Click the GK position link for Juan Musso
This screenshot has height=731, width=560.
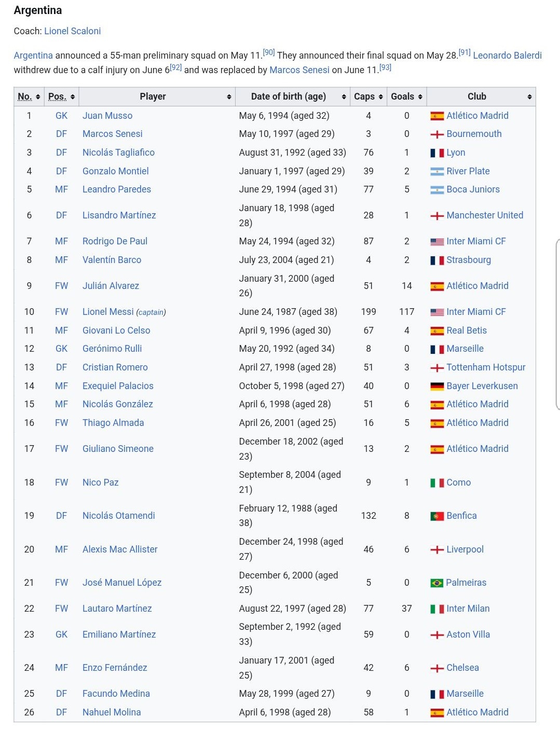point(61,116)
